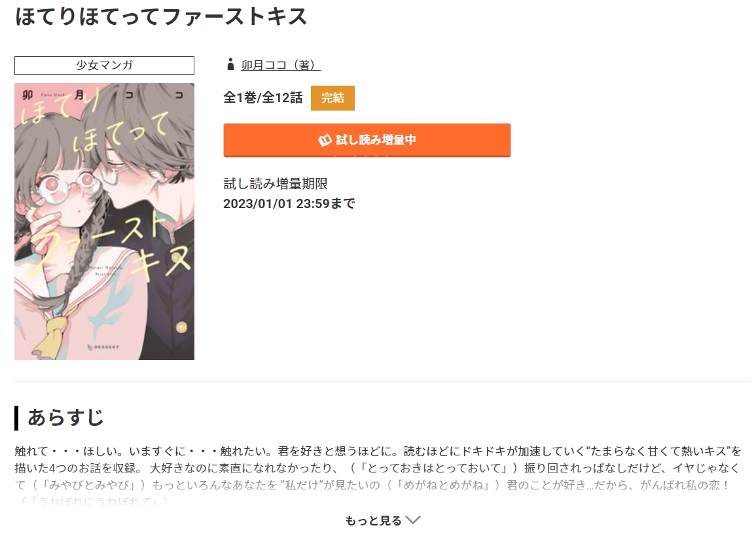Click the 完結 status badge

[333, 98]
